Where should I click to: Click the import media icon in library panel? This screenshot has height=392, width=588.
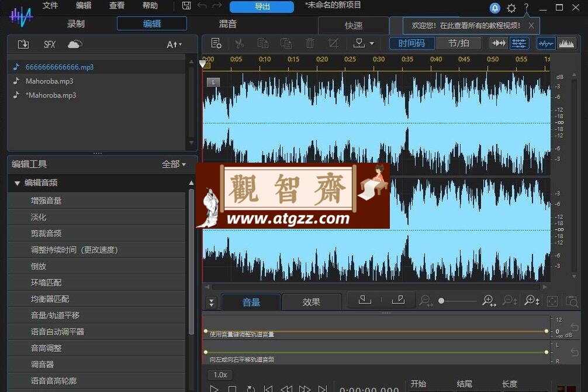(x=23, y=44)
